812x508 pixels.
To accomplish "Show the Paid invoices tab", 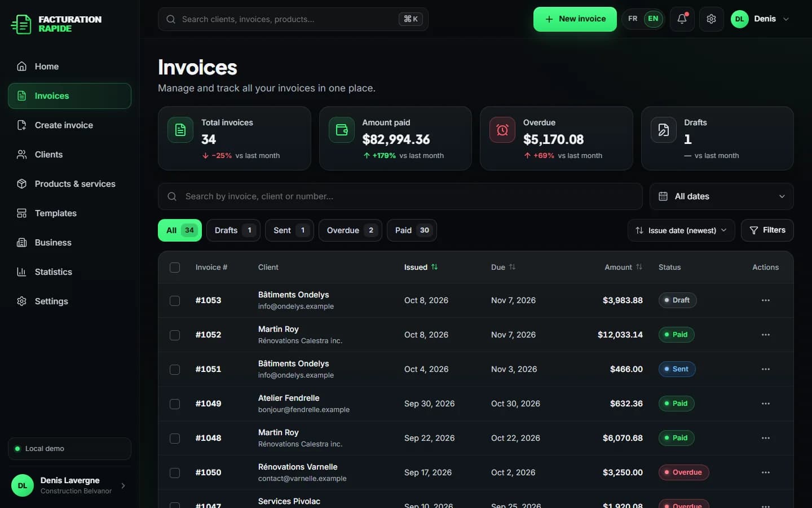I will click(412, 230).
